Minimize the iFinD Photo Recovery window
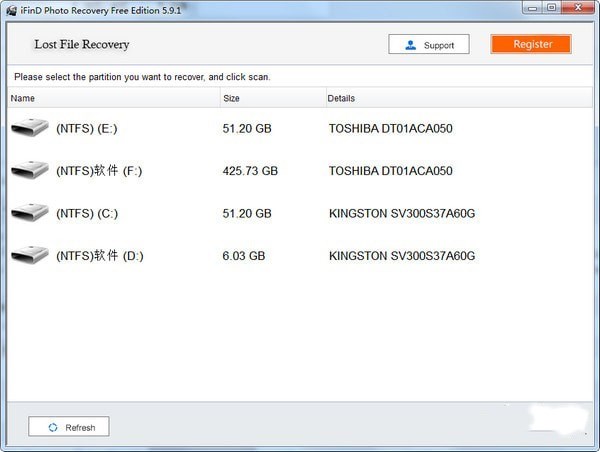Screen dimensions: 600x452 coord(533,8)
